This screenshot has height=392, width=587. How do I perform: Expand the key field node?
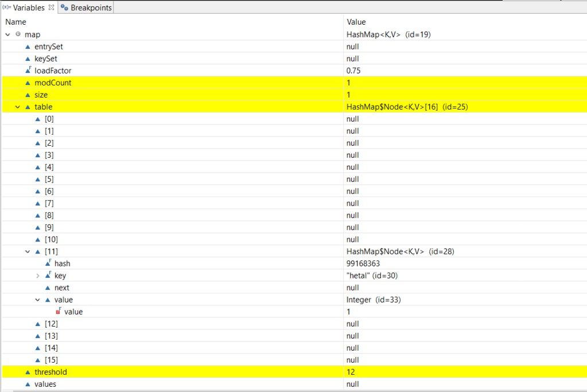point(38,275)
